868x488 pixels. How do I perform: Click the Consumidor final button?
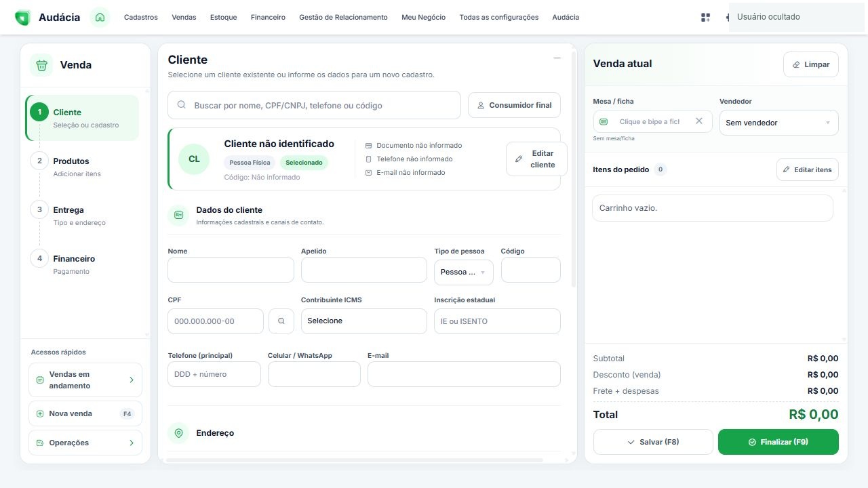(514, 105)
